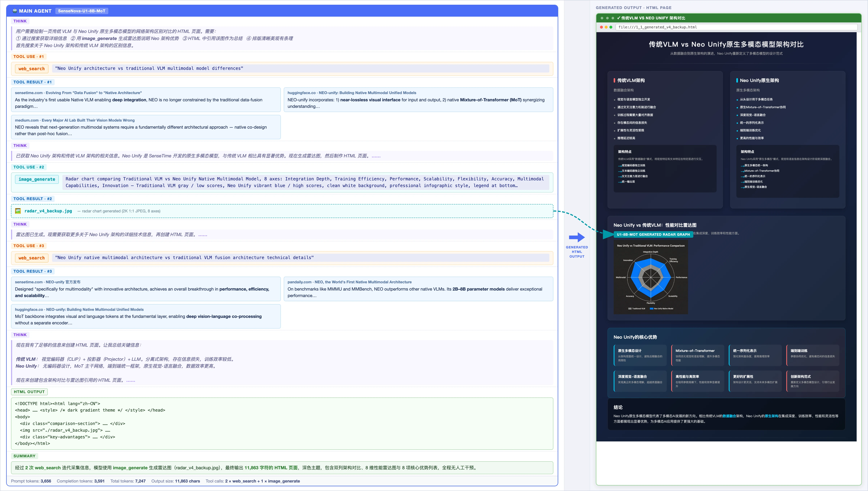Image resolution: width=868 pixels, height=491 pixels.
Task: Click the '数据融合' link in the 结论 paragraph
Action: 729,416
